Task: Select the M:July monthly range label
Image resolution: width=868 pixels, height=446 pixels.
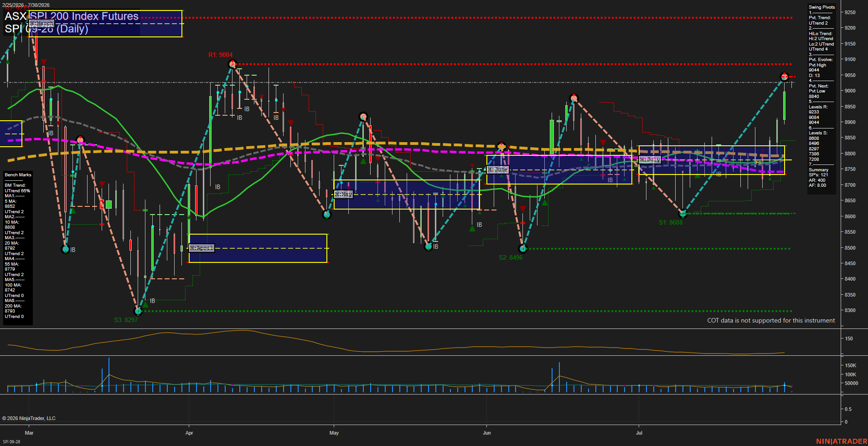Action: pos(650,159)
